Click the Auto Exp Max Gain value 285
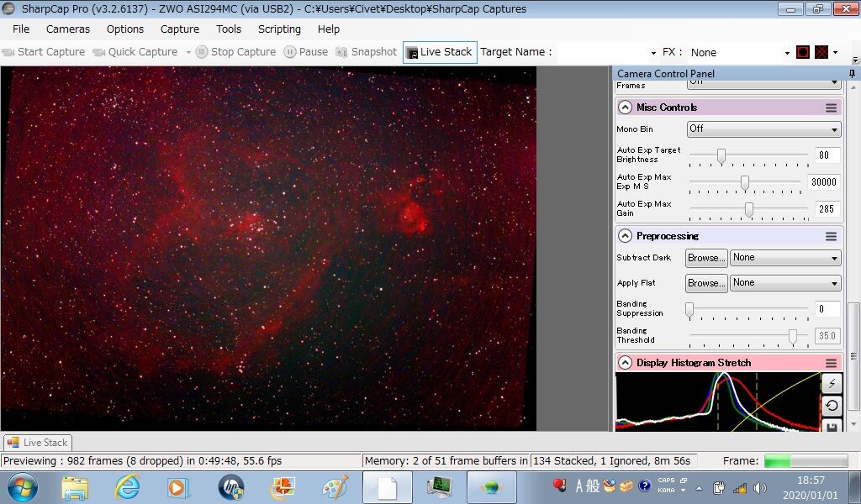 tap(826, 209)
